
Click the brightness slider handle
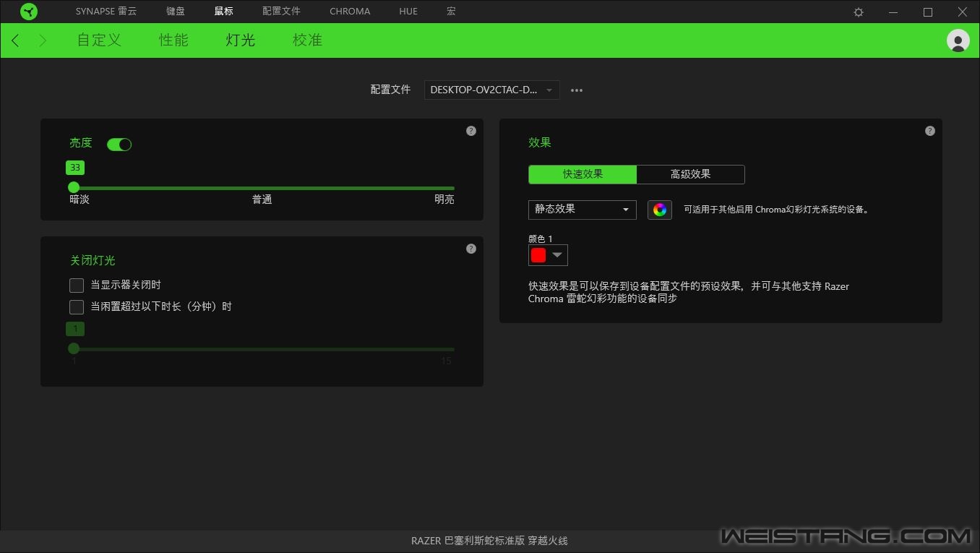(x=74, y=187)
